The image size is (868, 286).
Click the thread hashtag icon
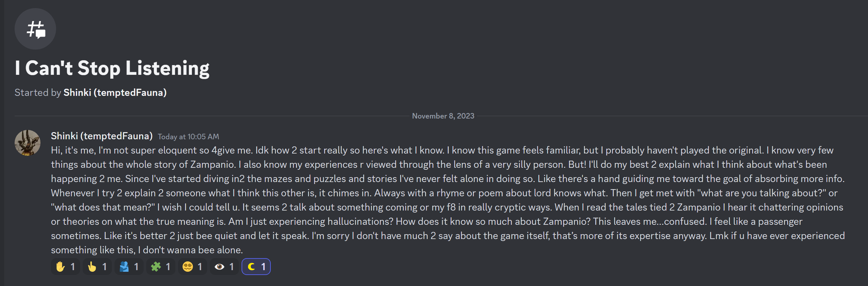pos(35,29)
